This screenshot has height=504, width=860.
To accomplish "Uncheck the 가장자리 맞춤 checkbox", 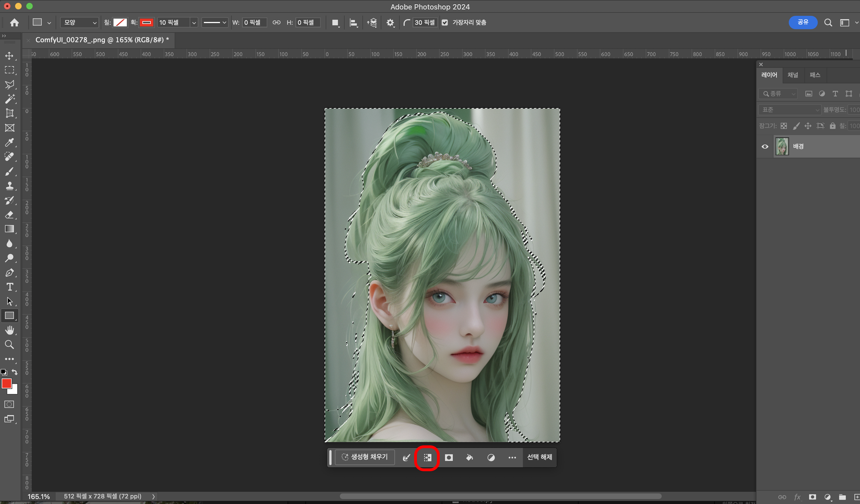I will click(x=445, y=23).
